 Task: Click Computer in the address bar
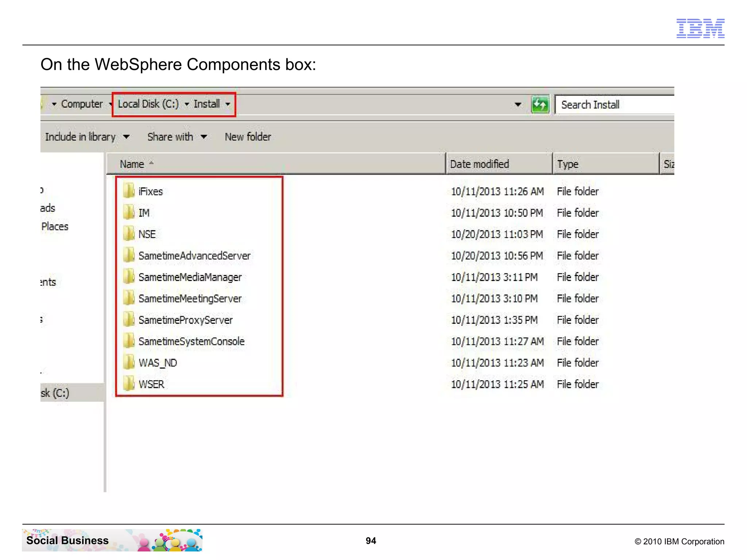[82, 104]
